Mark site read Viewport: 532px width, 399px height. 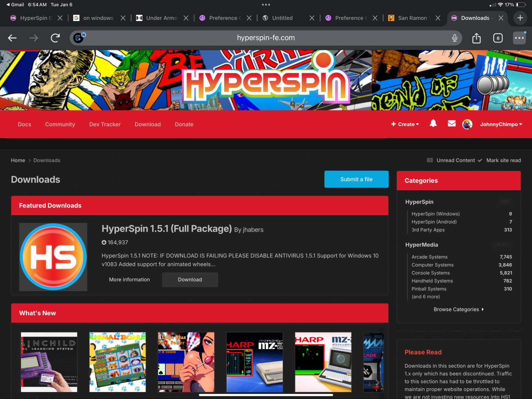503,160
